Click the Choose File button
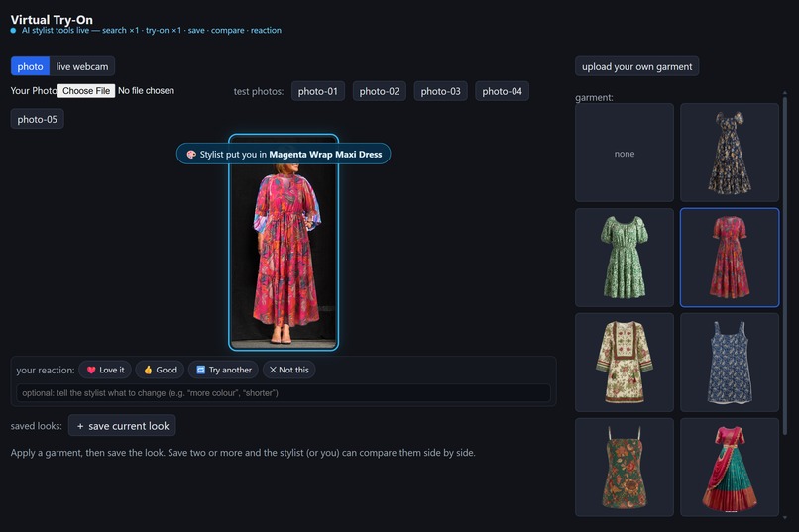 (86, 90)
